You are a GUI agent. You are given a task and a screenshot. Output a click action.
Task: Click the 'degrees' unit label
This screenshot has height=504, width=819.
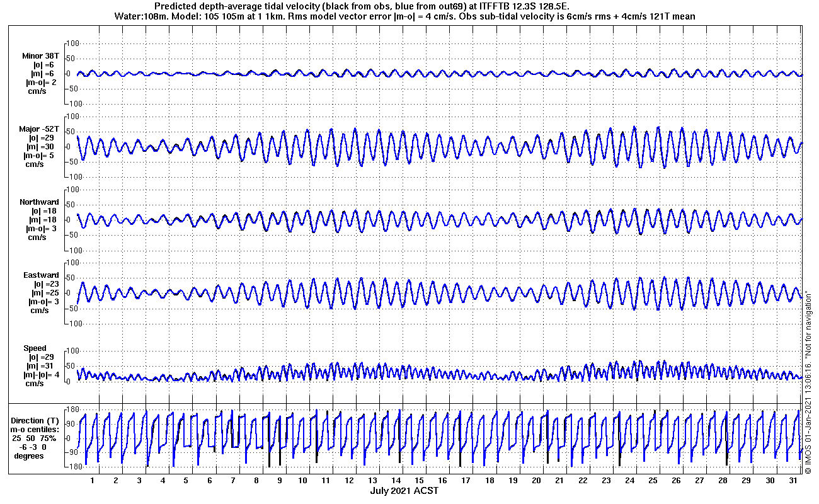[x=29, y=455]
